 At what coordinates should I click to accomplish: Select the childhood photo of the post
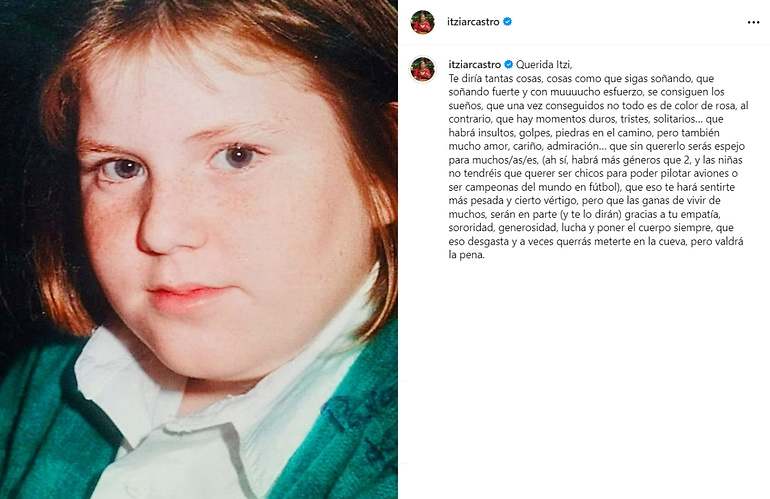click(198, 250)
